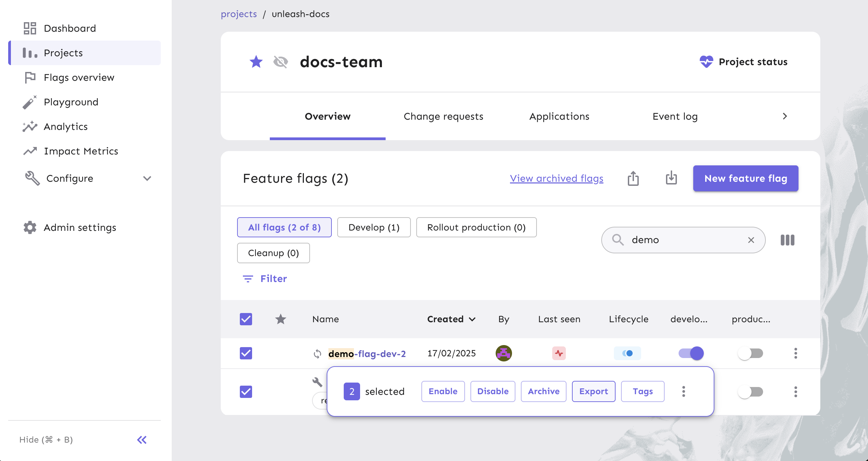
Task: Click the Last seen heartbeat icon for demo-flag-dev-2
Action: pyautogui.click(x=559, y=353)
